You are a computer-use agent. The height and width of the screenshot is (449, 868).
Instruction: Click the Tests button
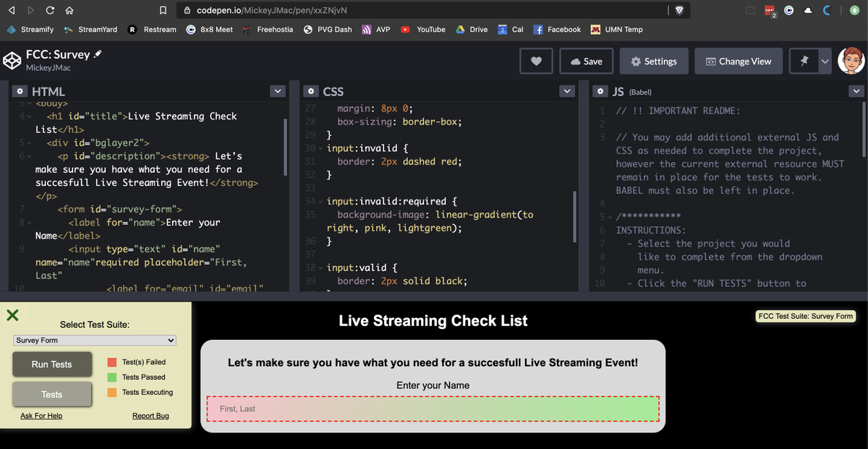(x=52, y=394)
